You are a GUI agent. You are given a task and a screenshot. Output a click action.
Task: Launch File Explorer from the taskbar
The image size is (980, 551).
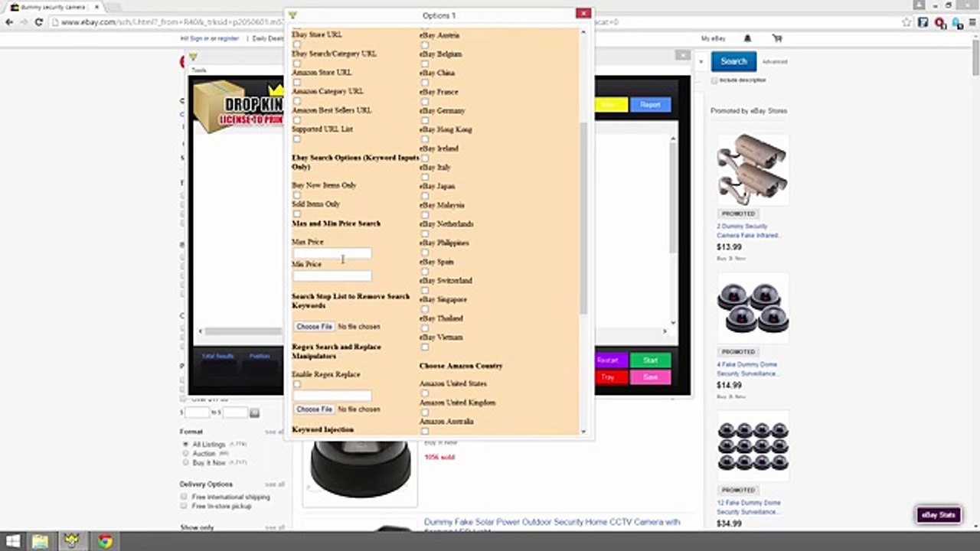40,542
